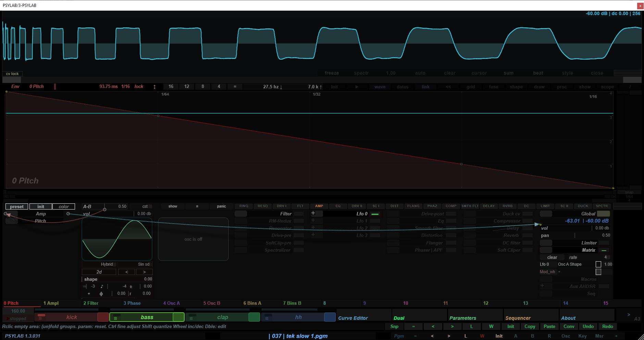Switch to the 2 Filter envelope tab
The height and width of the screenshot is (340, 644).
pos(91,303)
